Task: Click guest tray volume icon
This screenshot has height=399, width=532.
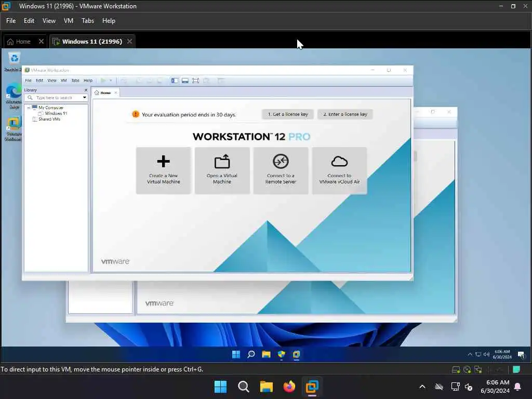Action: (486, 354)
